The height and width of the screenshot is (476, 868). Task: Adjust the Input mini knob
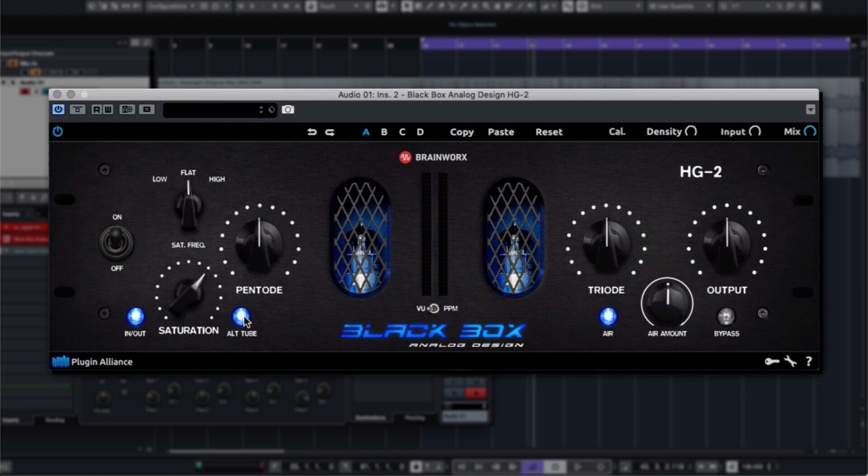[755, 132]
